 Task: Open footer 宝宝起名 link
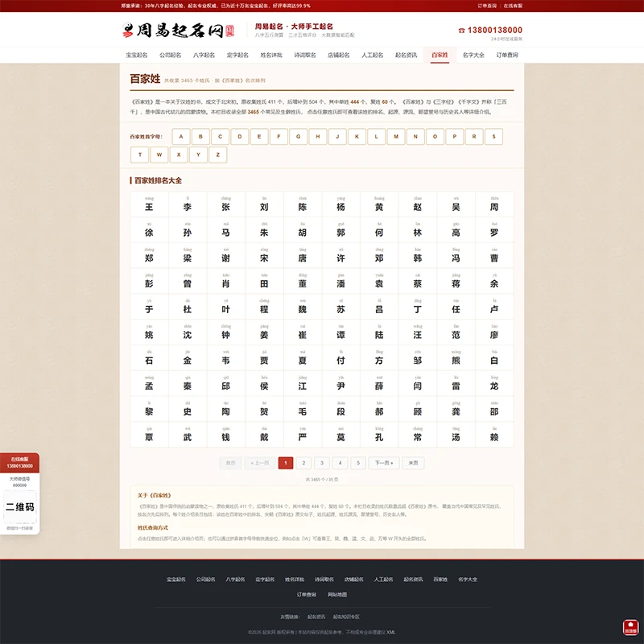click(x=176, y=579)
